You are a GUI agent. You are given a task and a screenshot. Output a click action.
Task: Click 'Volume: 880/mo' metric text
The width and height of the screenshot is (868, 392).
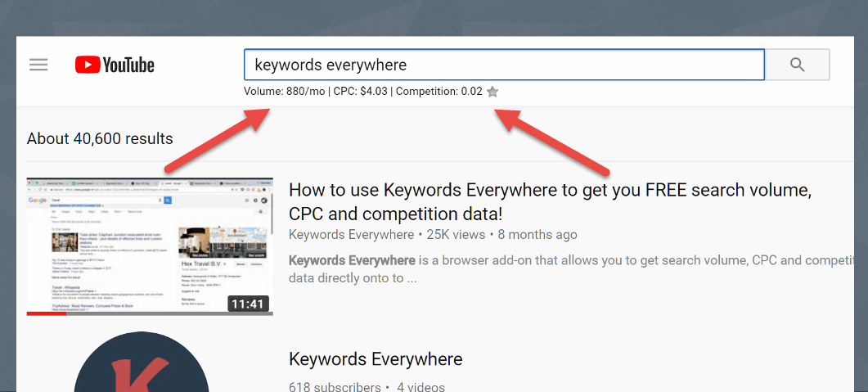click(x=285, y=92)
